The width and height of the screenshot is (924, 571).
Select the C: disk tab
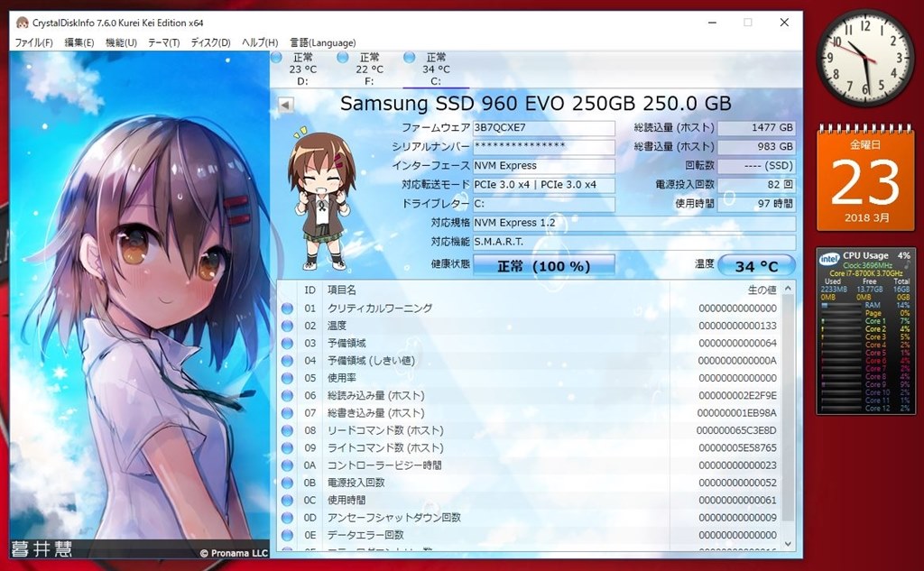tap(436, 69)
